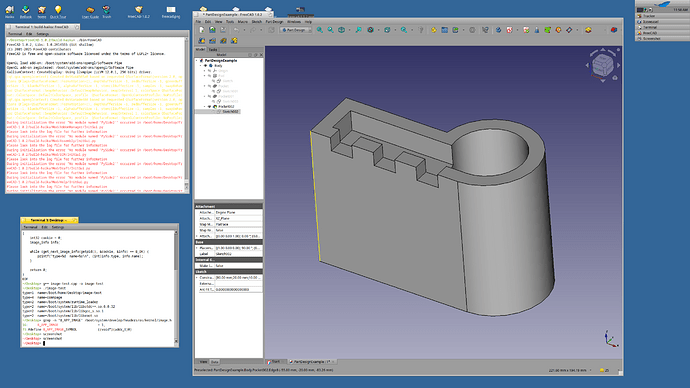Click the Open file icon in FreeCAD toolbar
Viewport: 690px width, 388px height.
(212, 30)
